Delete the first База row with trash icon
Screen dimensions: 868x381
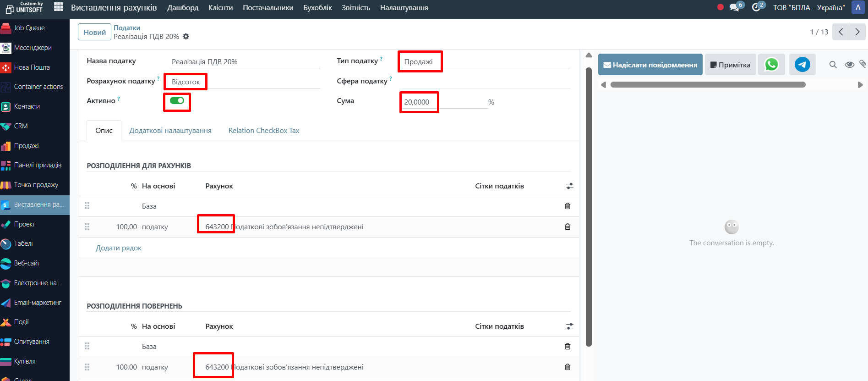pos(568,206)
